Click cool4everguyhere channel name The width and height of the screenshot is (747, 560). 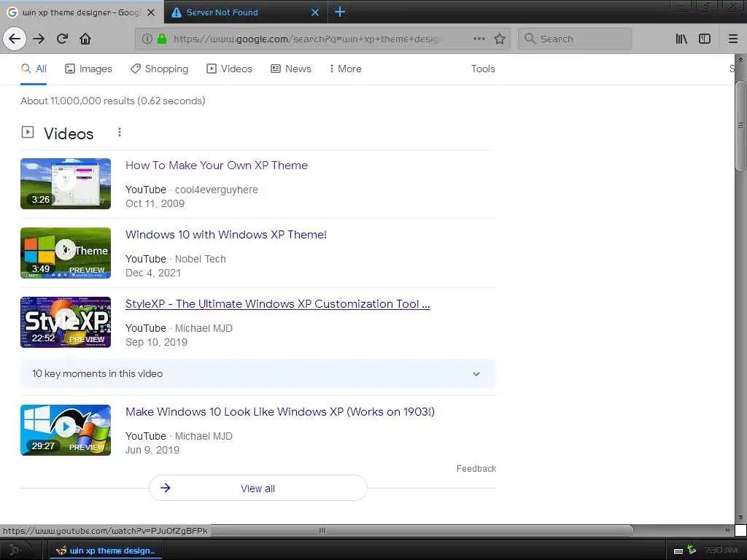[216, 190]
